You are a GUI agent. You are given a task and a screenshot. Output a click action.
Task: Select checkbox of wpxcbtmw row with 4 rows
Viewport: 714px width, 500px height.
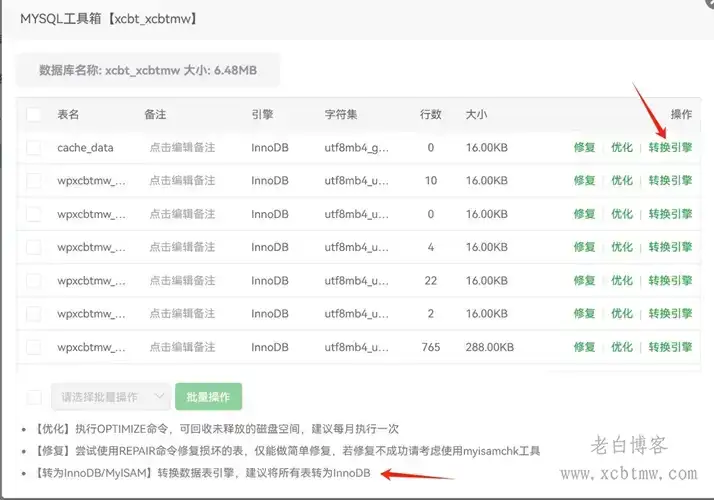34,247
